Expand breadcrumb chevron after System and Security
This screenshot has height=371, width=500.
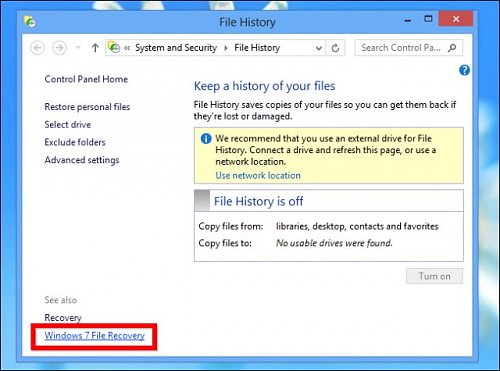(226, 48)
